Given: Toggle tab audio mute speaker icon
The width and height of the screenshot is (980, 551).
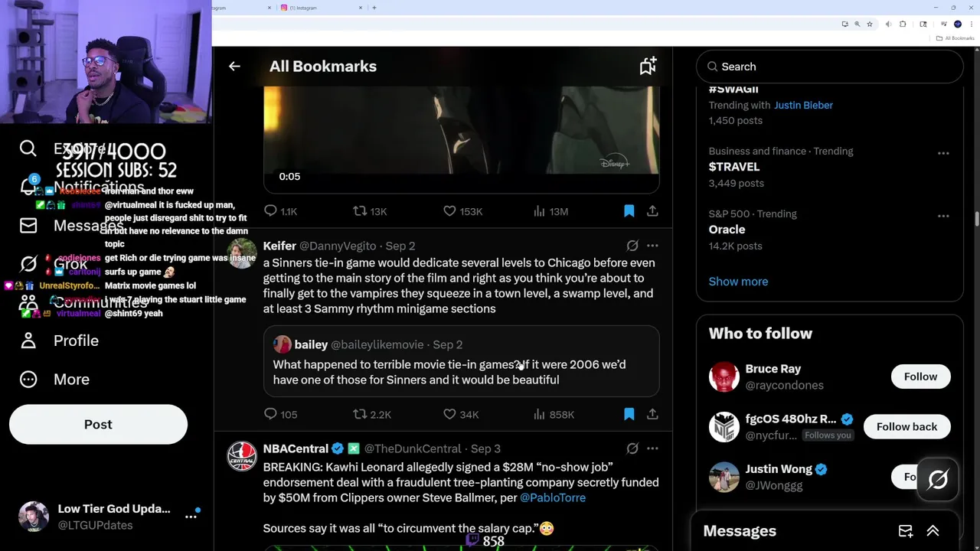Looking at the screenshot, I should 888,24.
